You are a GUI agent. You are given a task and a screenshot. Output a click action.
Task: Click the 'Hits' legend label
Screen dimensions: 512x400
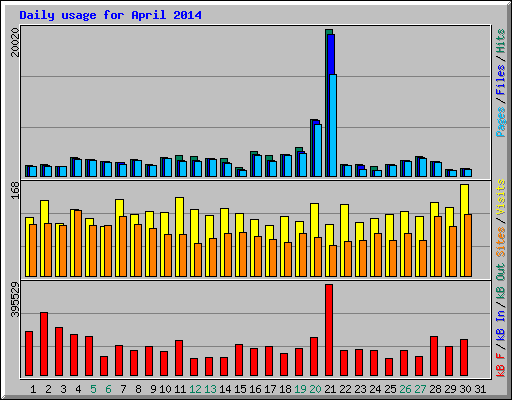point(501,41)
